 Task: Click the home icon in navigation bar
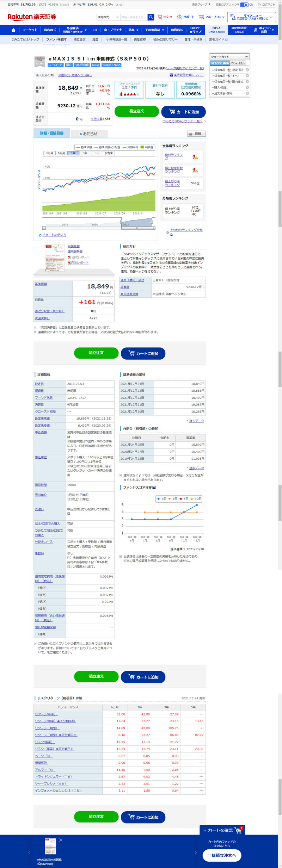(x=13, y=30)
